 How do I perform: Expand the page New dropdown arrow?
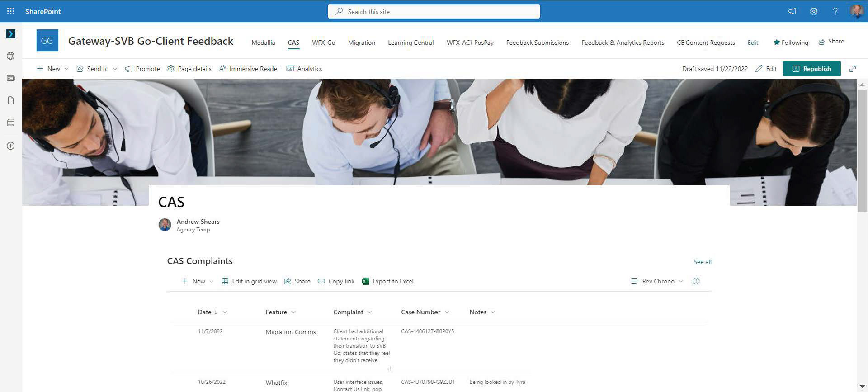66,69
